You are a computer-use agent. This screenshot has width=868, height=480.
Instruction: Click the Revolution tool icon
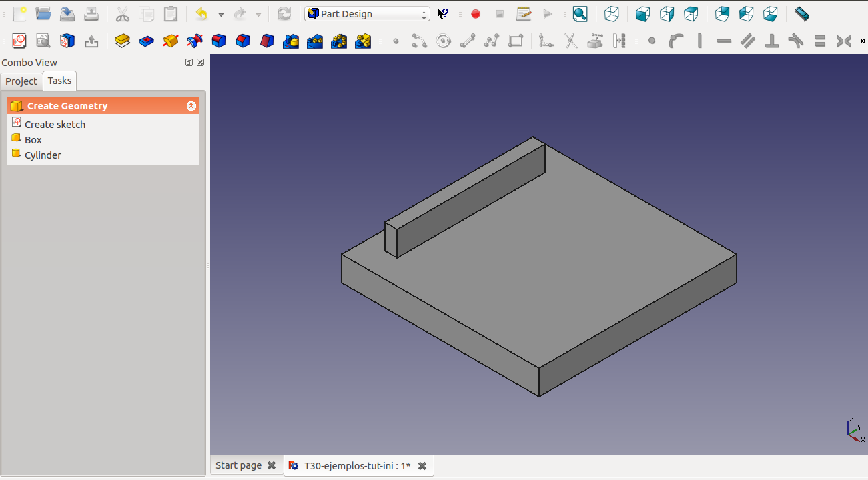171,41
